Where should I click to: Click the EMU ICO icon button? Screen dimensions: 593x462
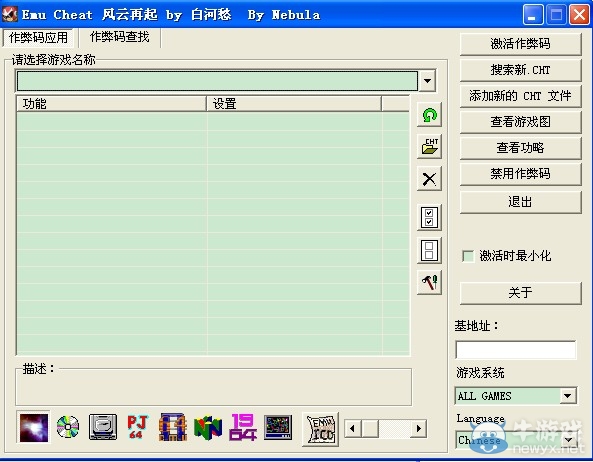click(320, 429)
